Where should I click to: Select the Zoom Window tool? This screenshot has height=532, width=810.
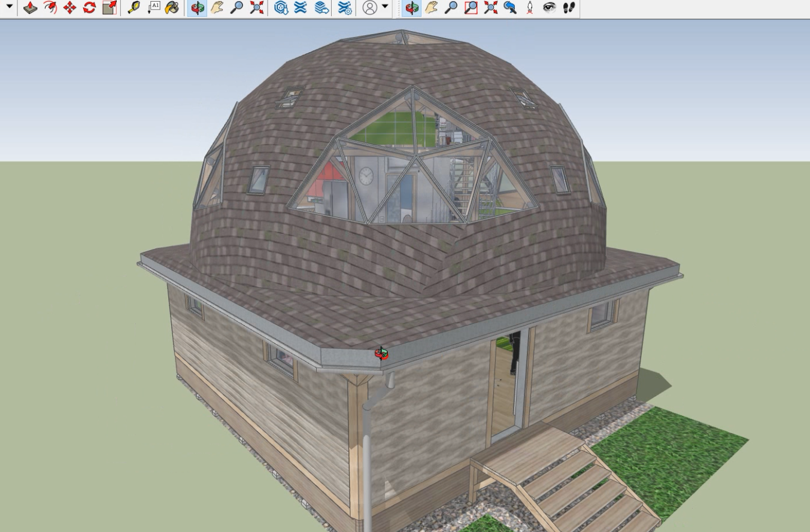click(471, 7)
